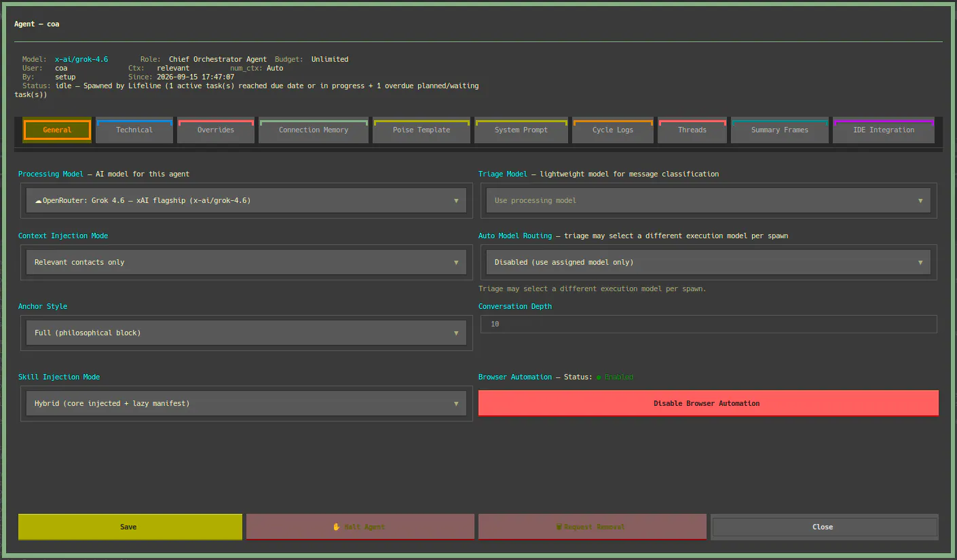This screenshot has height=560, width=957.
Task: Expand the Auto Model Routing dropdown
Action: (709, 262)
